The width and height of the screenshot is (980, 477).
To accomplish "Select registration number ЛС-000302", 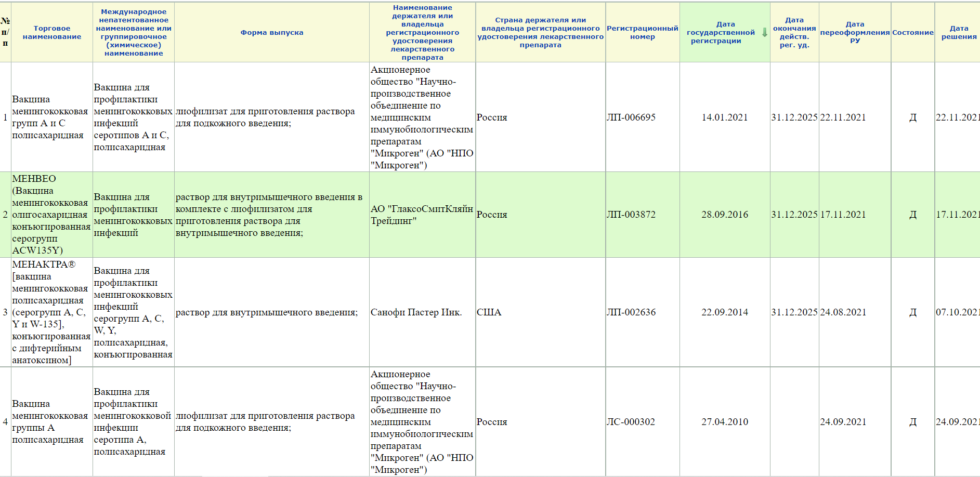I will pos(631,422).
